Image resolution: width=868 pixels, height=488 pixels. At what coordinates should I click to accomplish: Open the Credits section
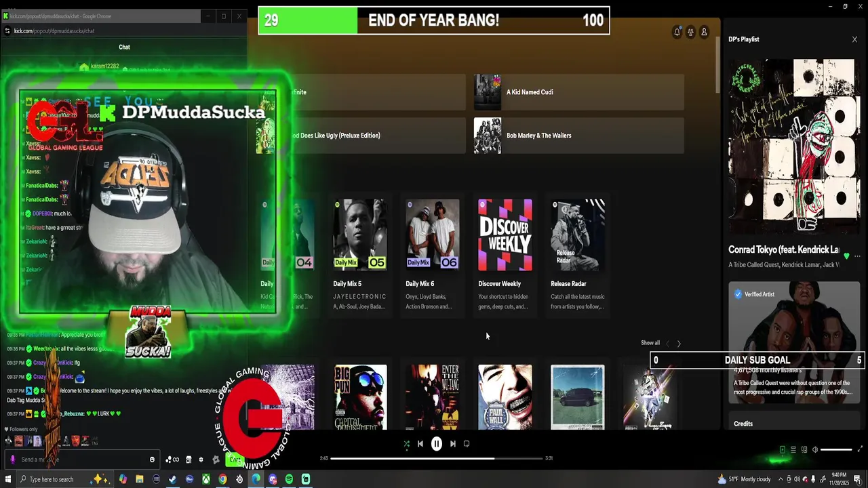(743, 424)
